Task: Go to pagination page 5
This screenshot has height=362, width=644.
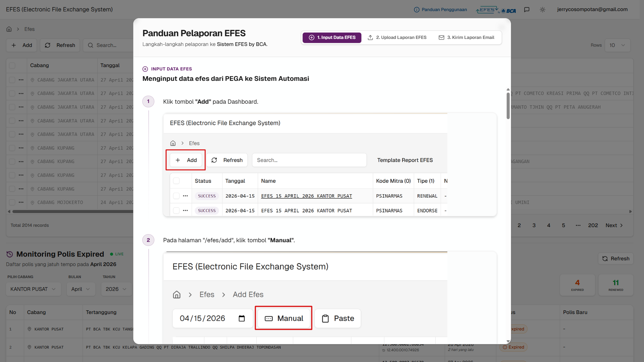Action: 563,225
